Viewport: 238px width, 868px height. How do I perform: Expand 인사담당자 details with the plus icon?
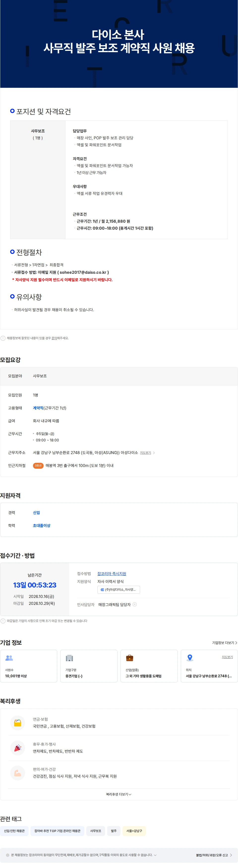point(135,604)
